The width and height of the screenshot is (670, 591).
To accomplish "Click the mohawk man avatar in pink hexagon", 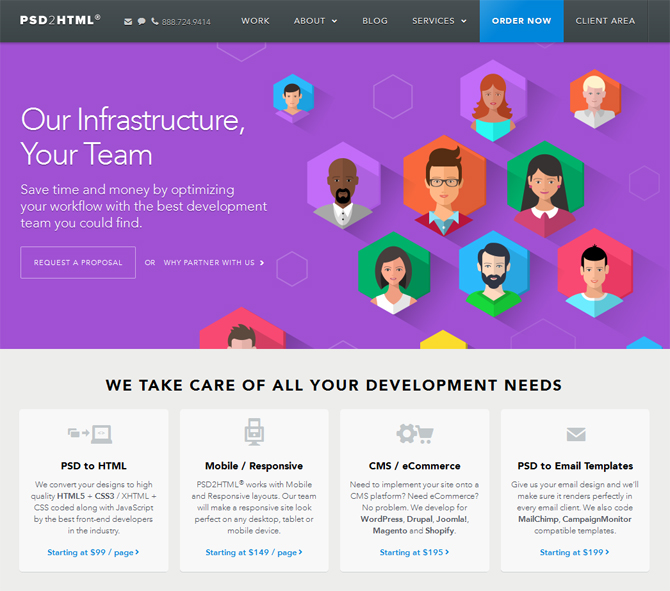I will tap(594, 273).
